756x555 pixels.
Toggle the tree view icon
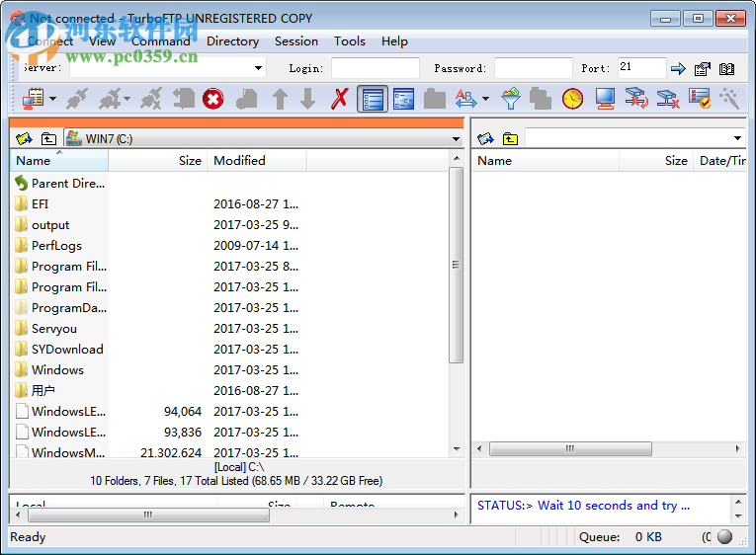tap(403, 99)
